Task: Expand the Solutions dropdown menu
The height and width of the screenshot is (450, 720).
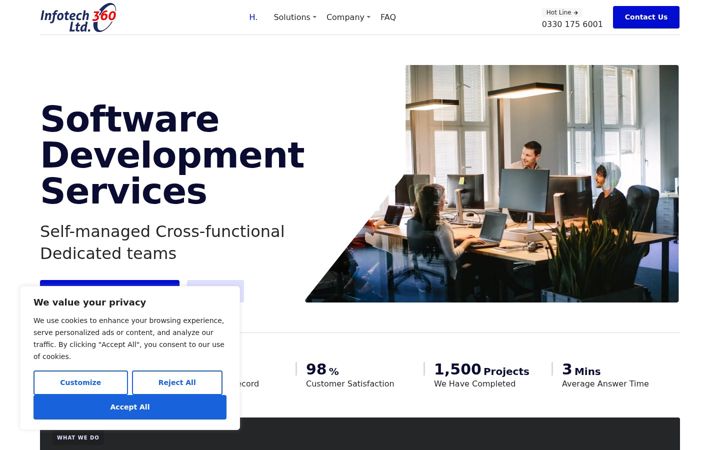Action: point(295,17)
